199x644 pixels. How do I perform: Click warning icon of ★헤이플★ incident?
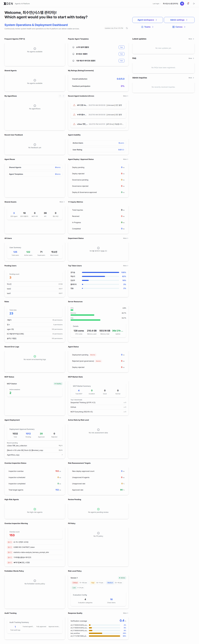[74, 115]
